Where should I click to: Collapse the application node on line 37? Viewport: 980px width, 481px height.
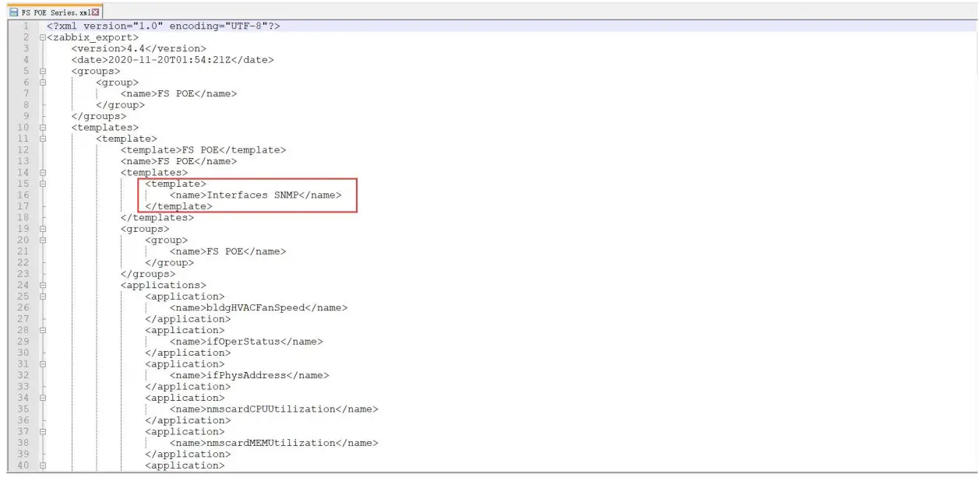(x=43, y=432)
